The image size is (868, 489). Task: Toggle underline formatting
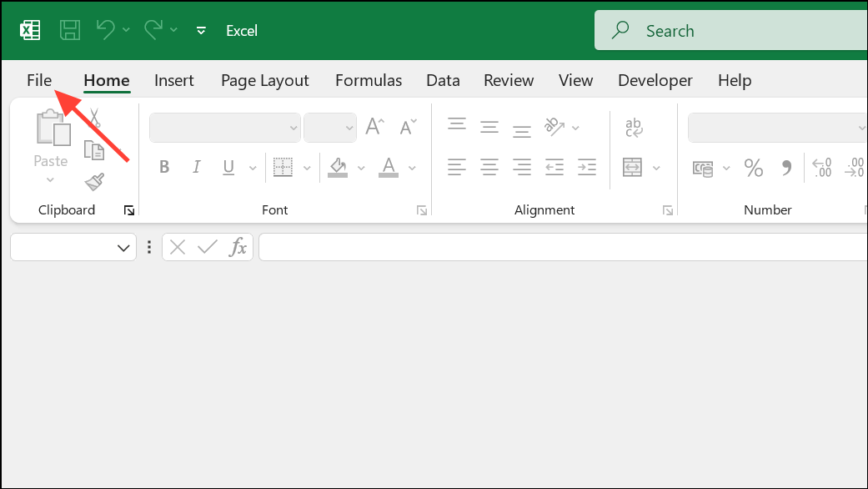point(228,167)
